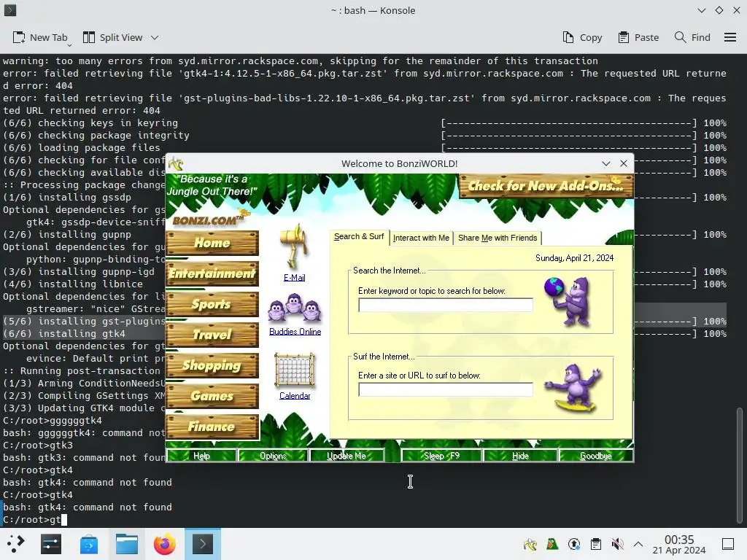Click Copy in Konsole toolbar
Viewport: 747px width, 560px height.
[582, 38]
